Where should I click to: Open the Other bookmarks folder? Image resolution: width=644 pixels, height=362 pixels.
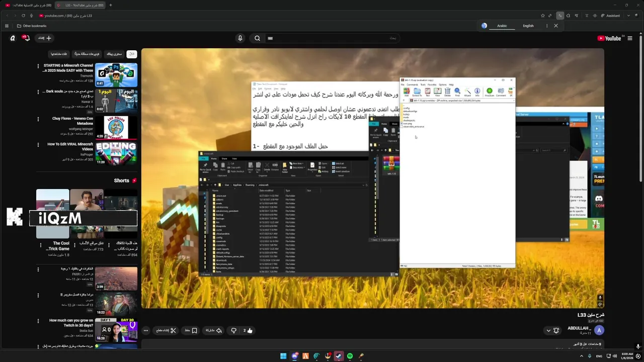click(x=32, y=26)
